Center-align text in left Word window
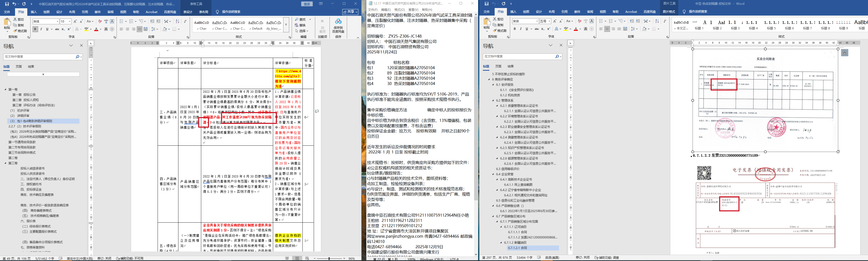The height and width of the screenshot is (261, 868). click(127, 29)
